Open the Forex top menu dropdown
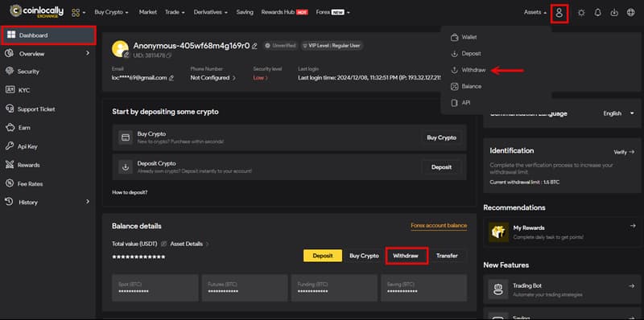Viewport: 644px width, 320px height. [332, 12]
